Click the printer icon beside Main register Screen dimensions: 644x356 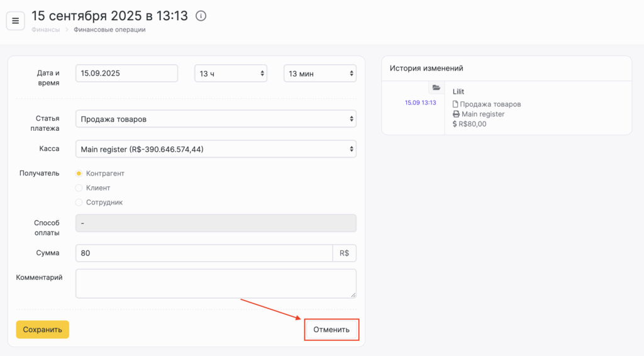pyautogui.click(x=456, y=114)
